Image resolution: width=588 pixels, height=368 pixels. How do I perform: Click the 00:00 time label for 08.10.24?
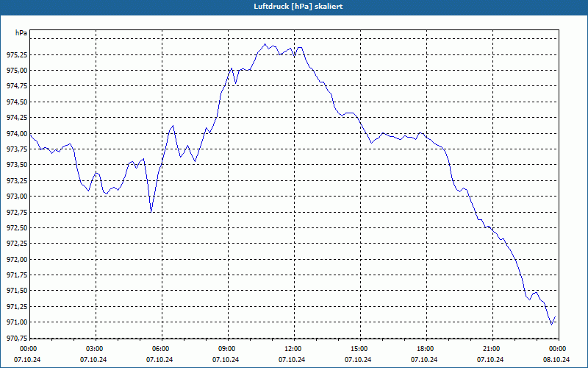pyautogui.click(x=559, y=349)
